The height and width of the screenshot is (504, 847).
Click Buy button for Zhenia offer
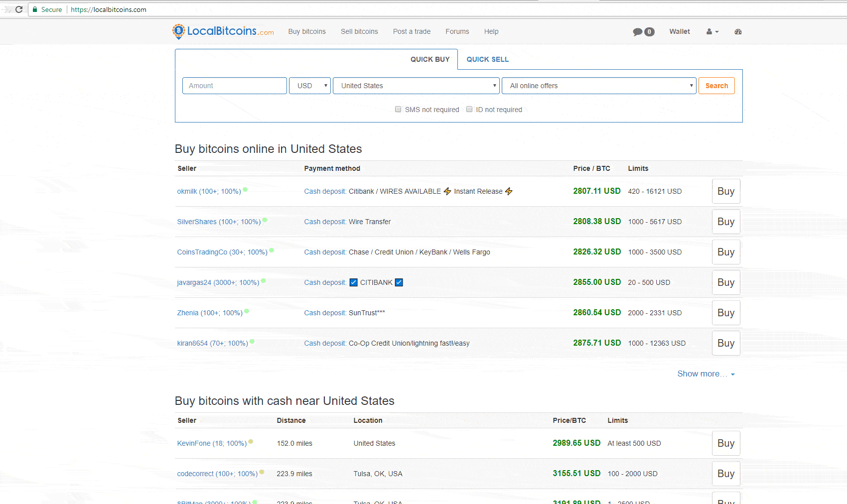(726, 313)
